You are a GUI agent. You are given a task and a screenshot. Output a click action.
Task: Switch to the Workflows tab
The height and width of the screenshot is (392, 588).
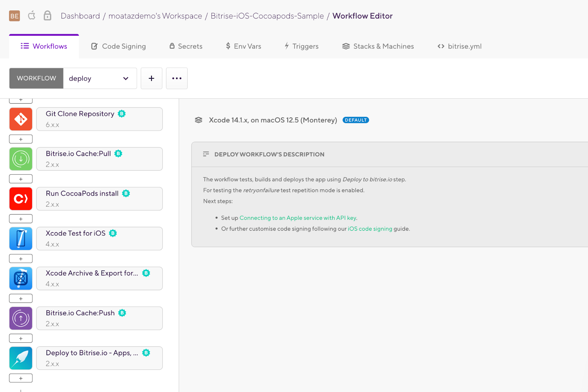44,46
